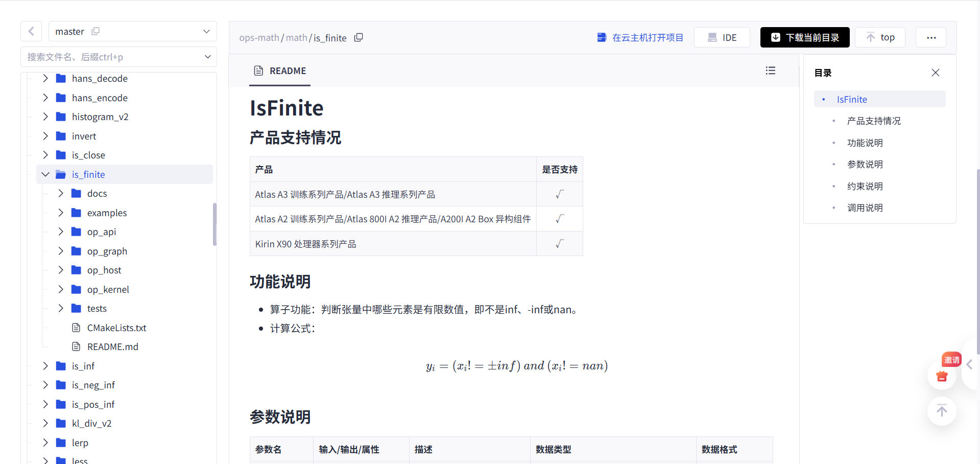Expand the tests folder
The width and height of the screenshot is (980, 464).
(x=61, y=308)
